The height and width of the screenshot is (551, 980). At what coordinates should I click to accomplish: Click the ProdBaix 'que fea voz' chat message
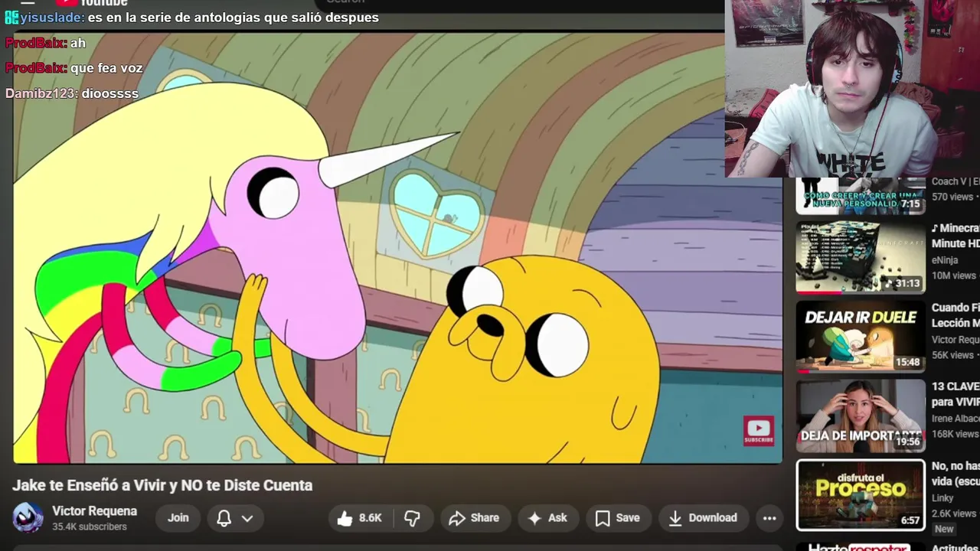pyautogui.click(x=73, y=68)
